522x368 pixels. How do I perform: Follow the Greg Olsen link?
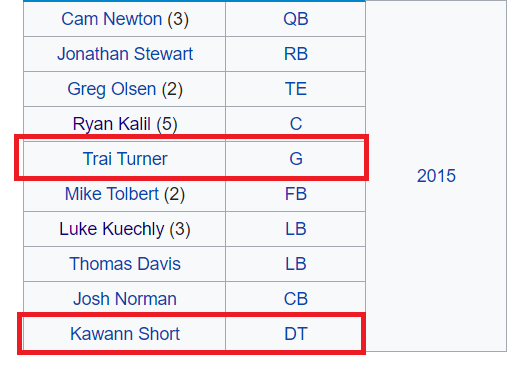tap(112, 89)
